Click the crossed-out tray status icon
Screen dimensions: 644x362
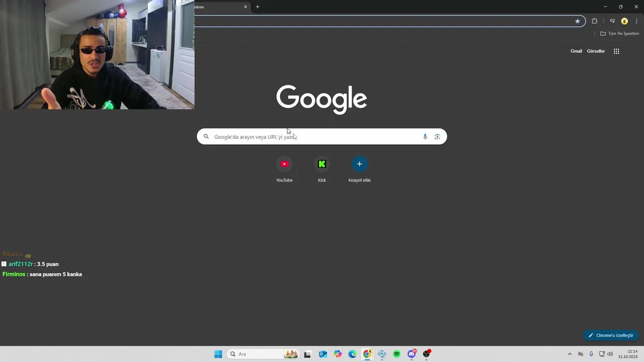(581, 354)
